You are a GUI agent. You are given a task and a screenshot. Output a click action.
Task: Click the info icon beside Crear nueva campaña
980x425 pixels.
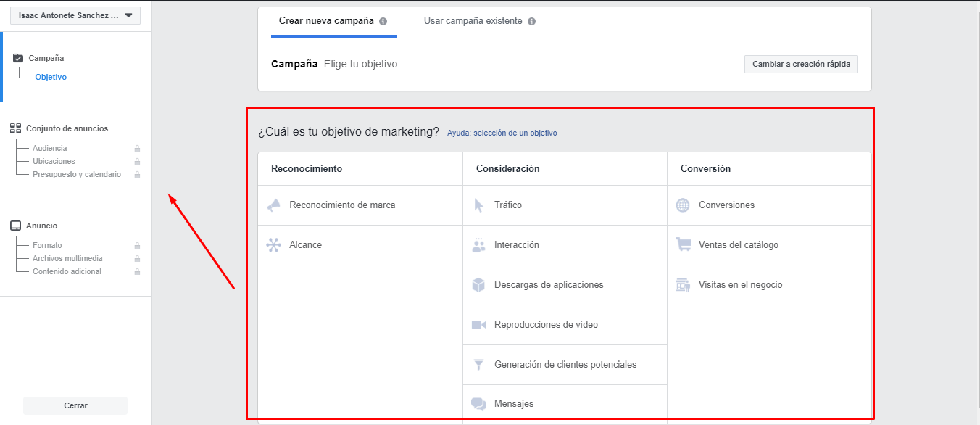383,22
